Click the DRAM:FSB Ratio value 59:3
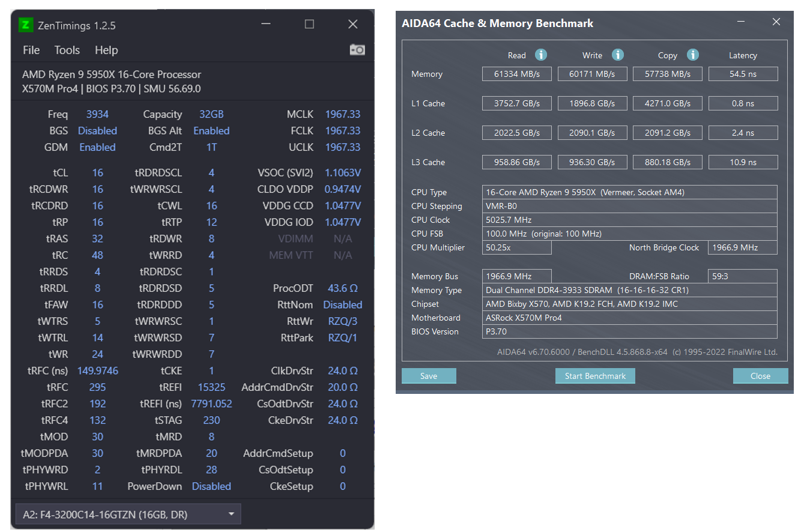 (x=743, y=276)
